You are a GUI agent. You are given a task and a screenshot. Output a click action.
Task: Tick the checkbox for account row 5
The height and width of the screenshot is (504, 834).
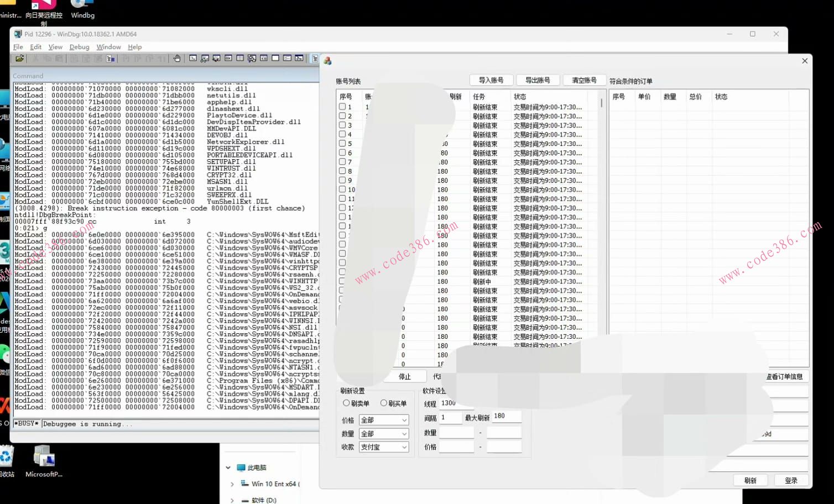[342, 143]
